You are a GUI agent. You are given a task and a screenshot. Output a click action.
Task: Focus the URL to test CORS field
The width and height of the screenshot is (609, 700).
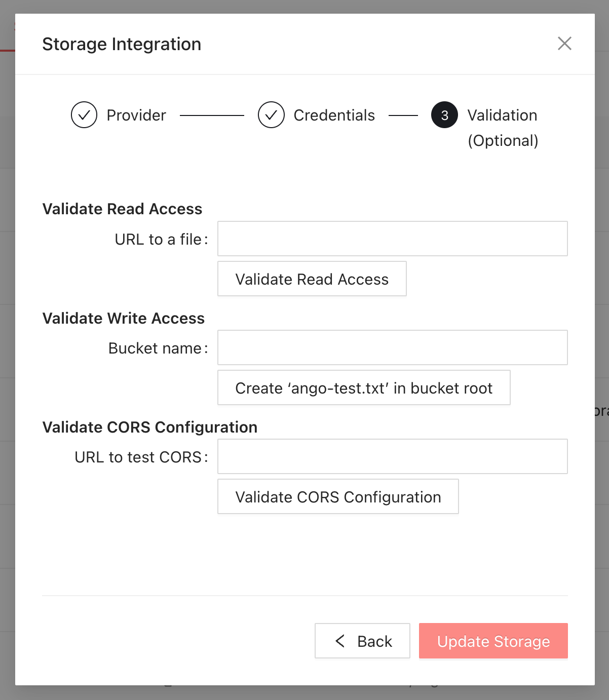pyautogui.click(x=392, y=456)
